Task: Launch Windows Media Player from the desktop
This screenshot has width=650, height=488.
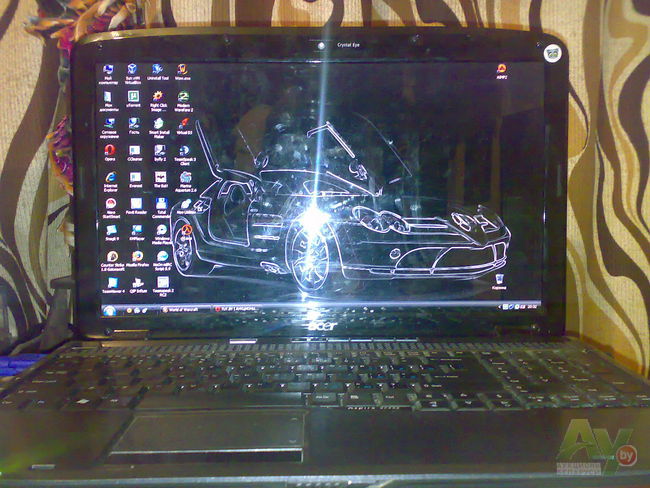Action: [x=160, y=230]
